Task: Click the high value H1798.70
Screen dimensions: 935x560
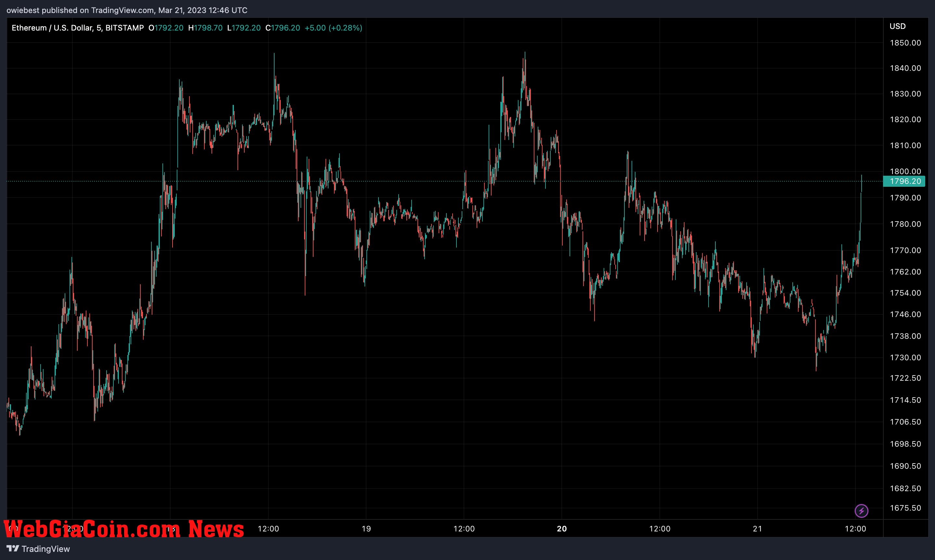Action: [205, 28]
